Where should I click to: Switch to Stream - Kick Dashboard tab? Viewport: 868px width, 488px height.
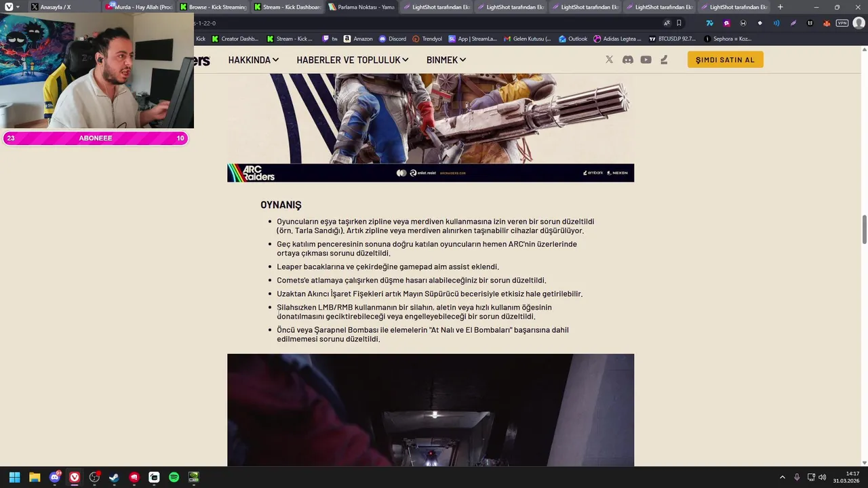[288, 7]
